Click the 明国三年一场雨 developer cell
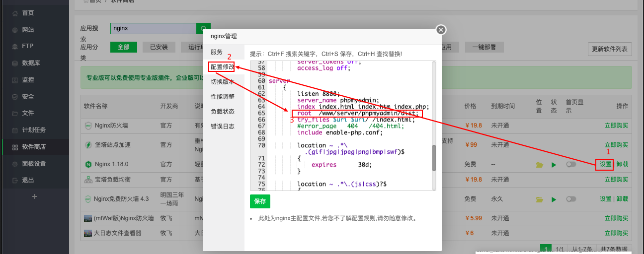This screenshot has width=644, height=254. (x=173, y=199)
